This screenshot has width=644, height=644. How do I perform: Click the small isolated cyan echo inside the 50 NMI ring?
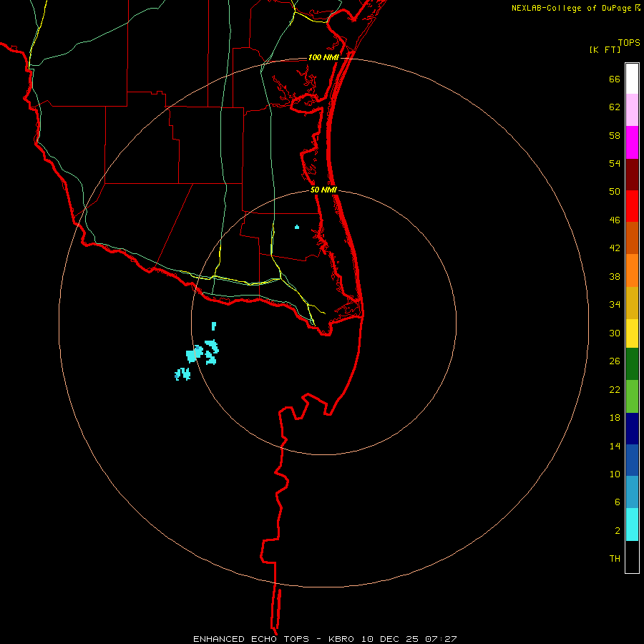pyautogui.click(x=297, y=227)
